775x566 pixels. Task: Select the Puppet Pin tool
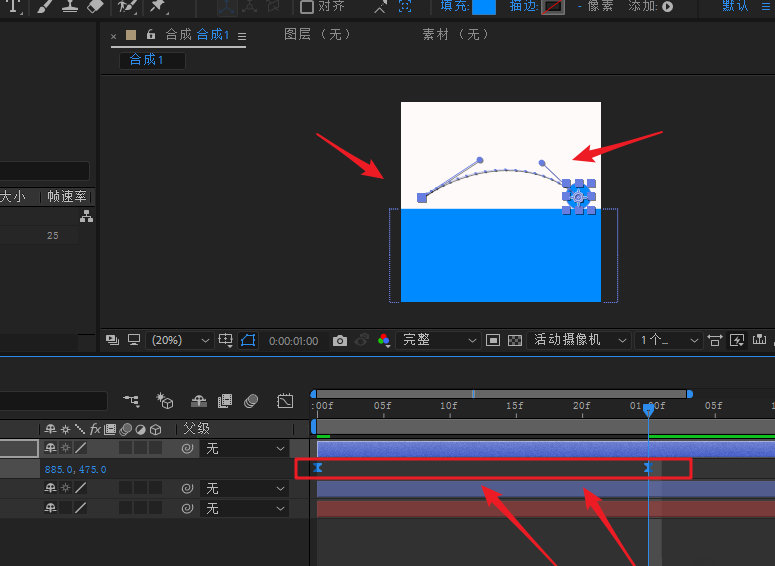(x=156, y=6)
